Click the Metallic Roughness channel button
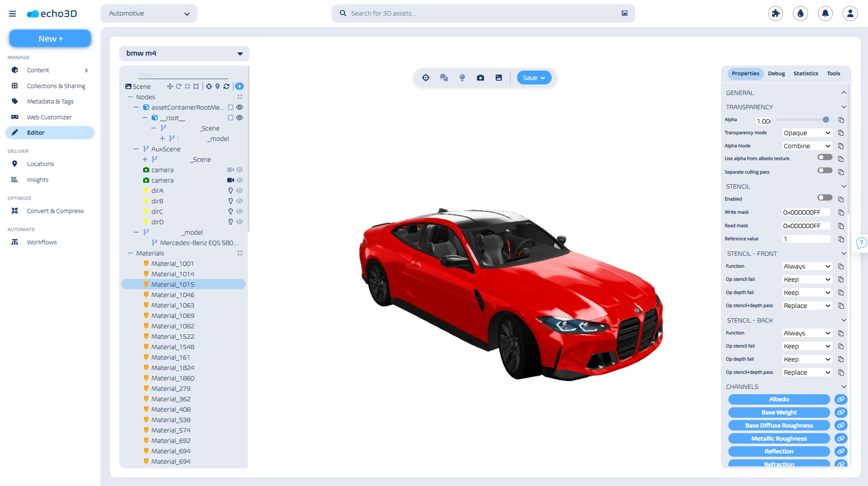 pyautogui.click(x=779, y=438)
